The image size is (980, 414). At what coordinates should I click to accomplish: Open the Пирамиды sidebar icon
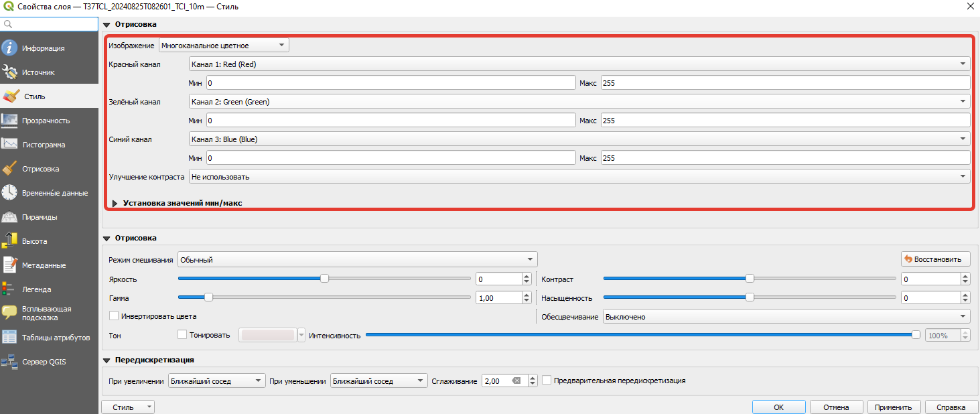9,217
